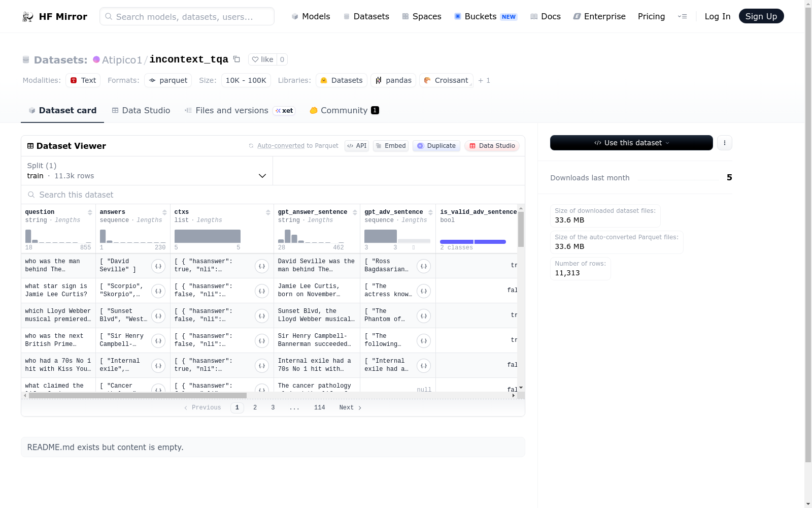The image size is (812, 508).
Task: Switch to the Community tab
Action: tap(344, 110)
